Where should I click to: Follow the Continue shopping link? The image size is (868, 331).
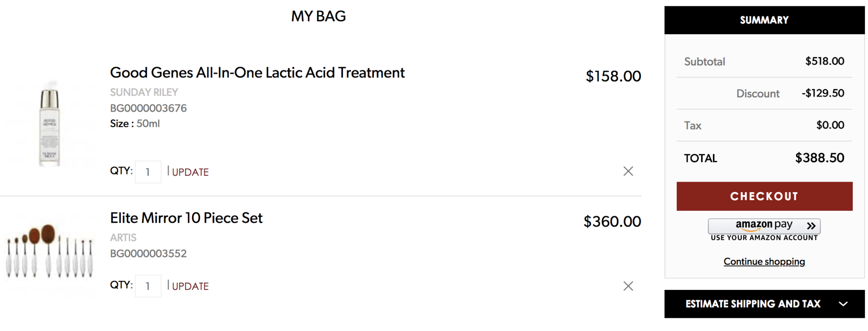coord(764,262)
